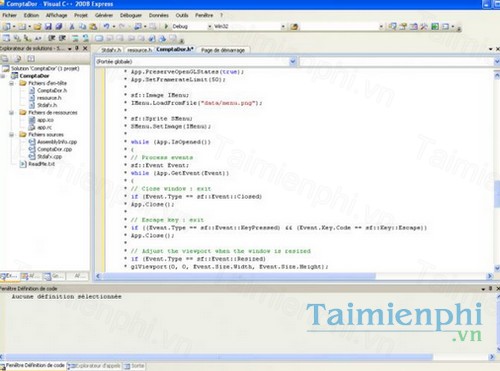Viewport: 500px width, 371px height.
Task: Open the Générer menu
Action: click(104, 15)
